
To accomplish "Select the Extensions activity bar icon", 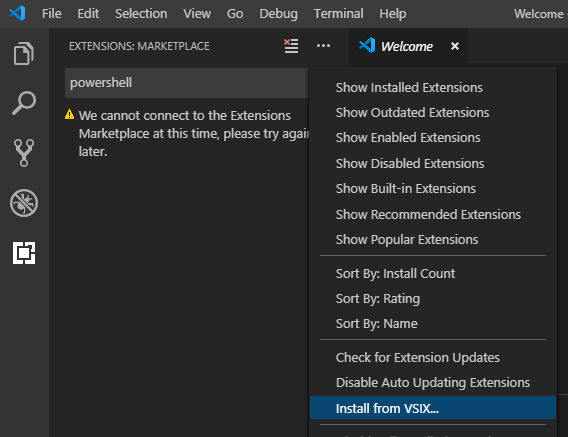I will pos(24,253).
